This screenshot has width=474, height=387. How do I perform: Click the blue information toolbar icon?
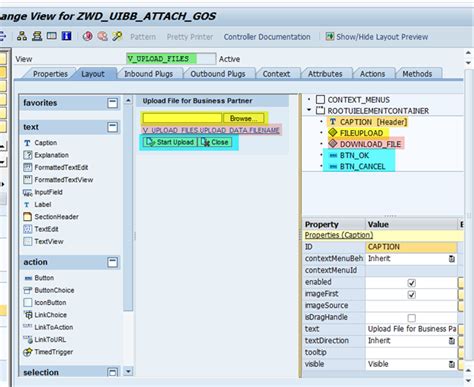66,36
